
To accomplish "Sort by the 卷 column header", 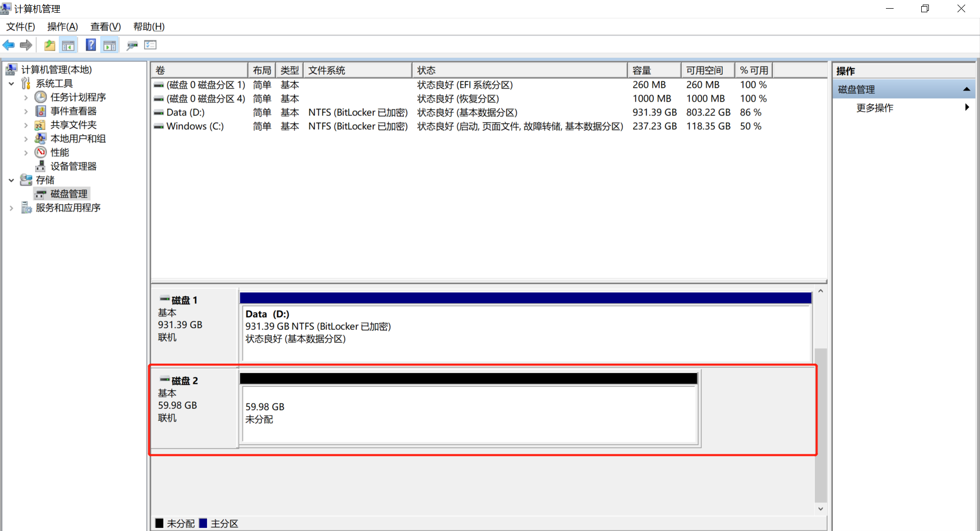I will tap(200, 70).
